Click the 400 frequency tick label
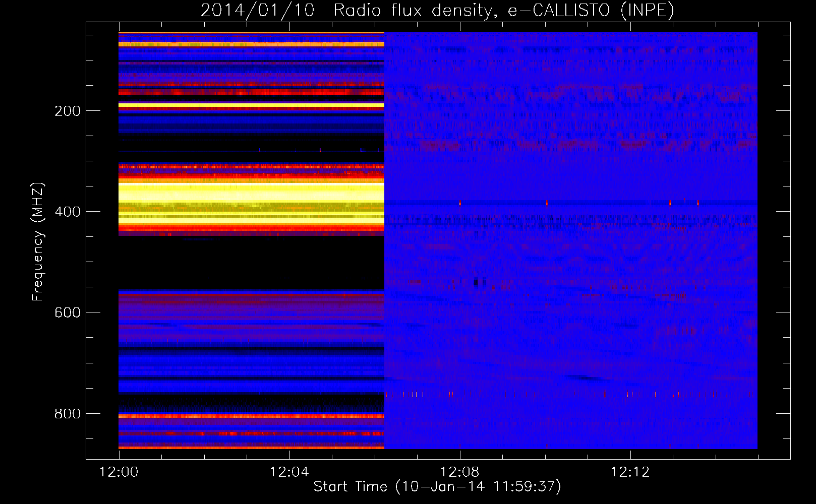This screenshot has width=816, height=504. pyautogui.click(x=68, y=212)
